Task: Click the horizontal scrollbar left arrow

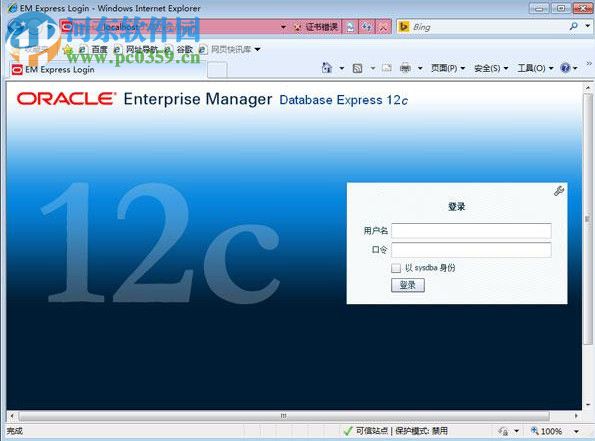Action: pos(13,416)
